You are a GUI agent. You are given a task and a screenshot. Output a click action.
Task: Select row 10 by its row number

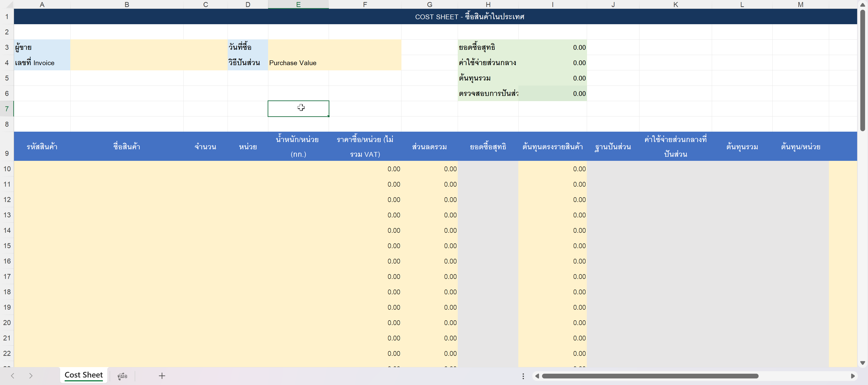[7, 169]
